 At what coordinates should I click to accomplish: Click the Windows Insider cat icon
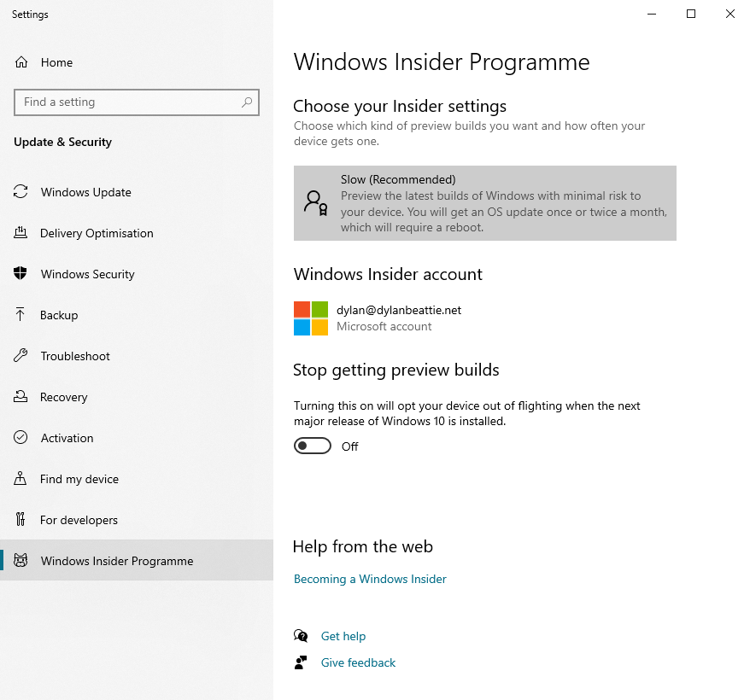tap(21, 560)
